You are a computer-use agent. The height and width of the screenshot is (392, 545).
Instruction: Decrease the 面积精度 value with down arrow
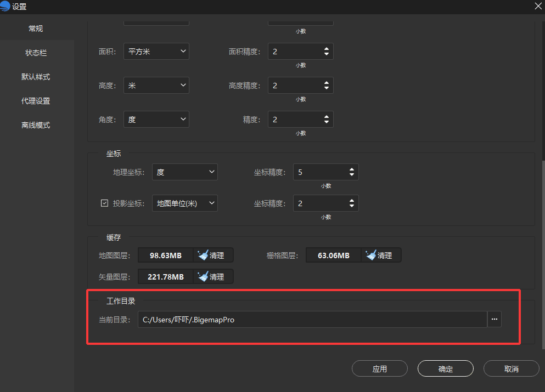327,54
